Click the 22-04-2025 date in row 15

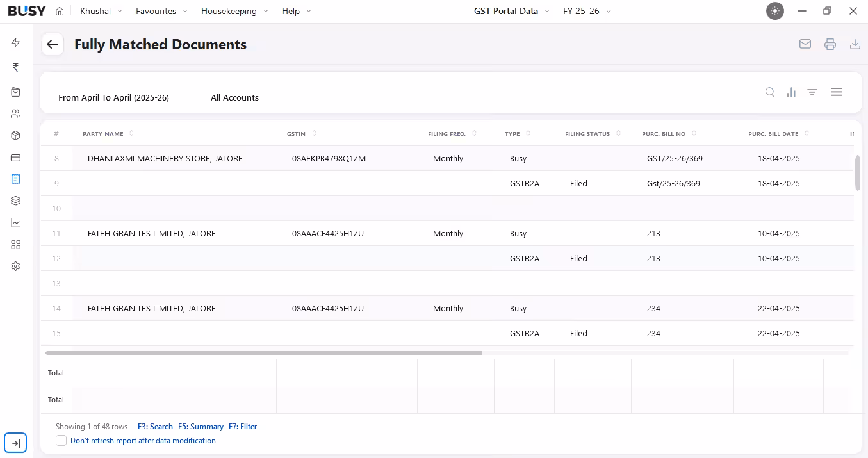point(778,334)
